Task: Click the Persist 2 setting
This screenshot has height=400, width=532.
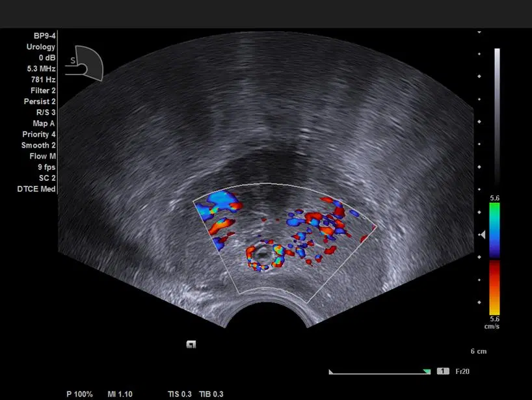Action: [40, 101]
